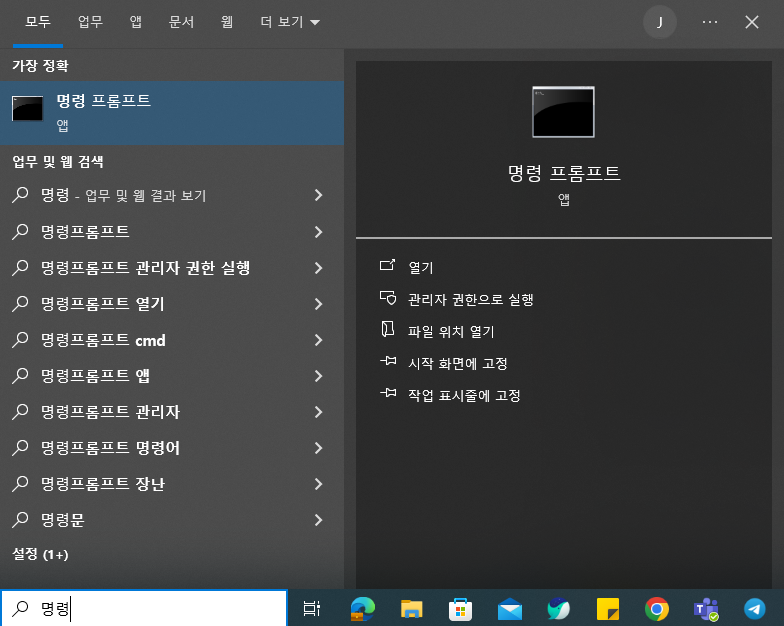Expand arrow for 명령프롬프트 관리자 권한 실행

click(318, 268)
